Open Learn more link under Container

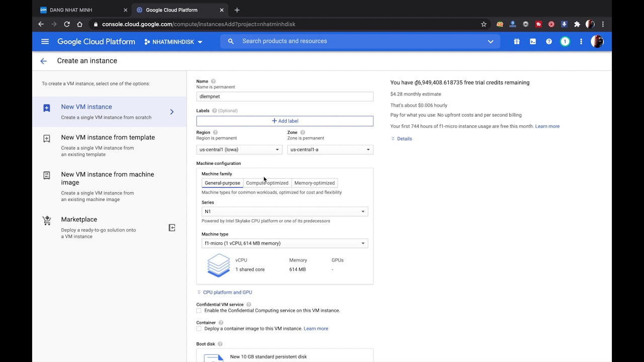point(316,329)
